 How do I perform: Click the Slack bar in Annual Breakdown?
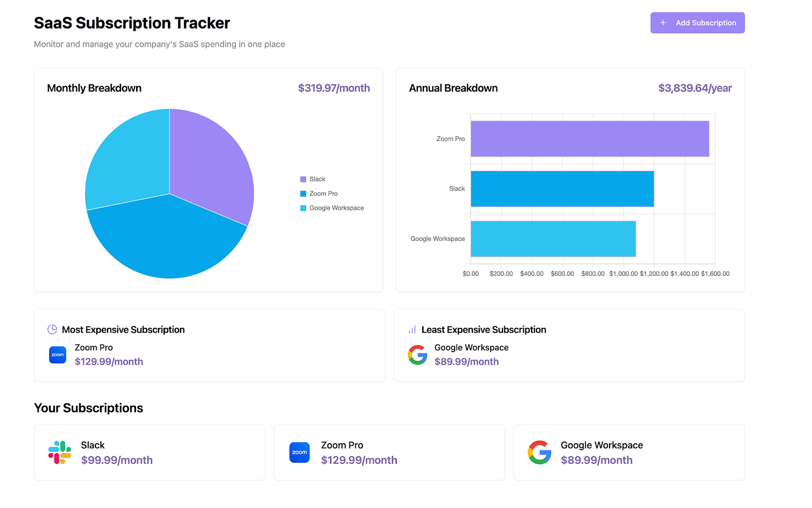point(562,189)
